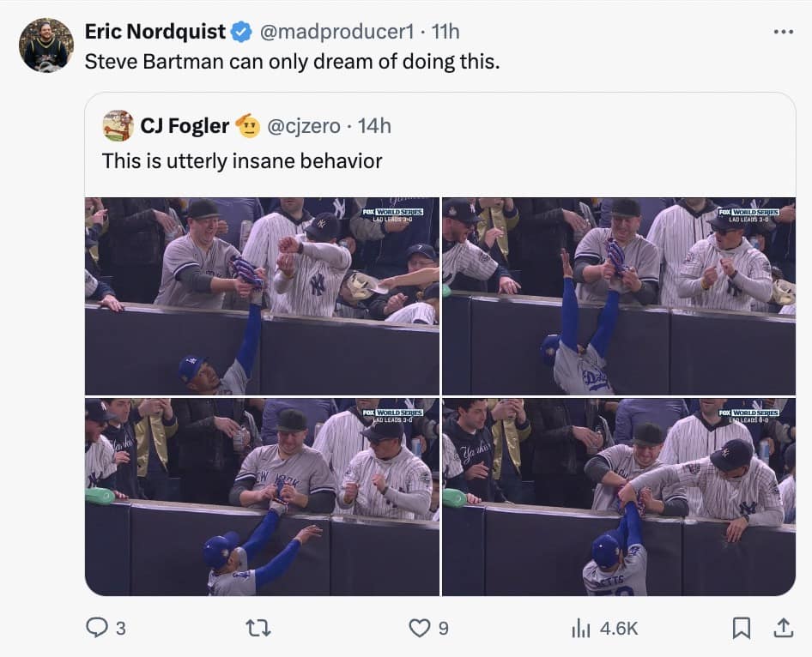View the bottom-left quoted photo
This screenshot has width=812, height=657.
pyautogui.click(x=262, y=497)
